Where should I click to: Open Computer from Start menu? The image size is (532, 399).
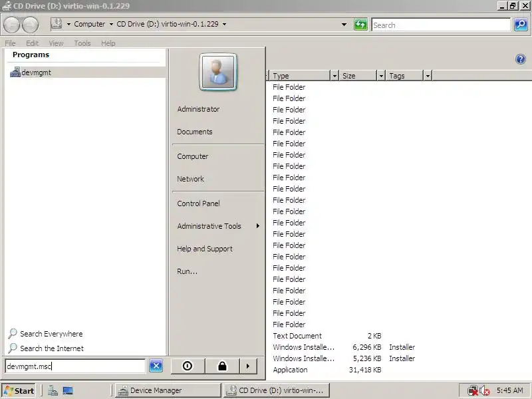(193, 156)
